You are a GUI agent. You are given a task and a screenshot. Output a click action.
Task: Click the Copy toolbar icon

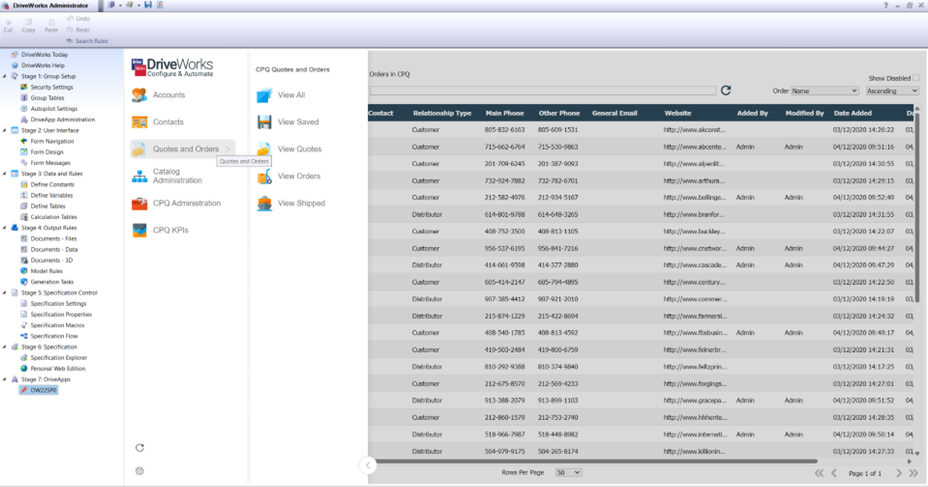[28, 25]
